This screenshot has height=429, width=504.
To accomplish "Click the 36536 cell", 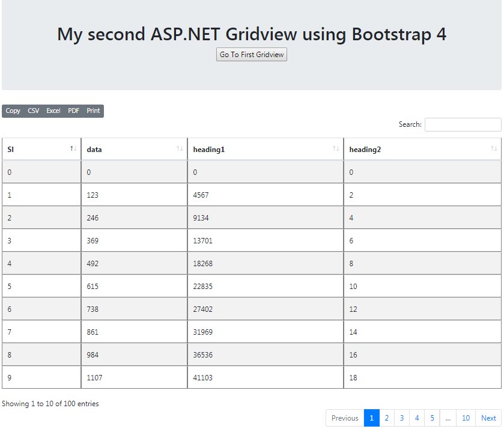I will point(266,354).
